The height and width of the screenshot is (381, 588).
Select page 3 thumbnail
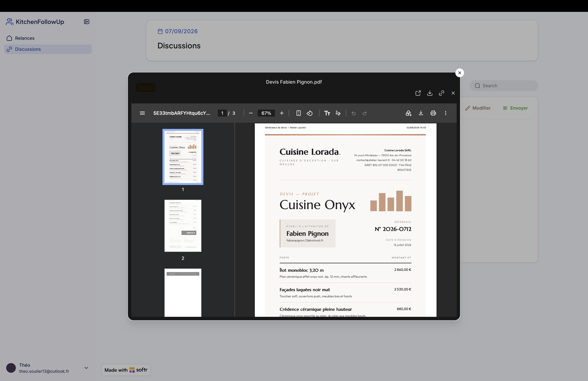click(183, 293)
